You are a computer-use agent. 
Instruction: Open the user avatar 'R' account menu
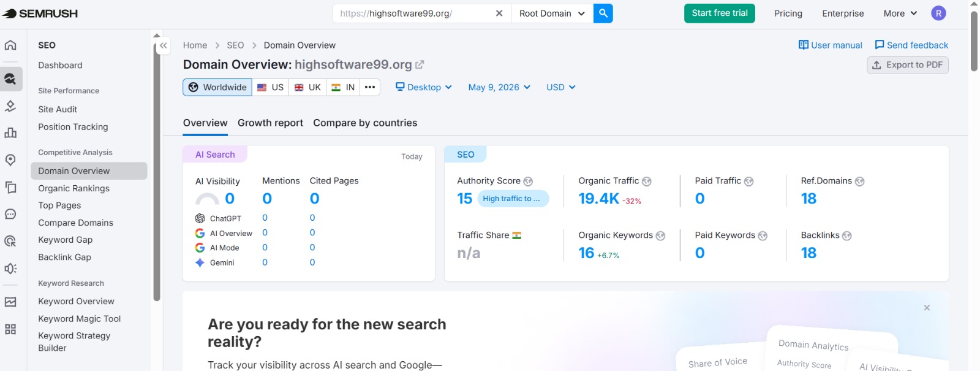[x=938, y=13]
